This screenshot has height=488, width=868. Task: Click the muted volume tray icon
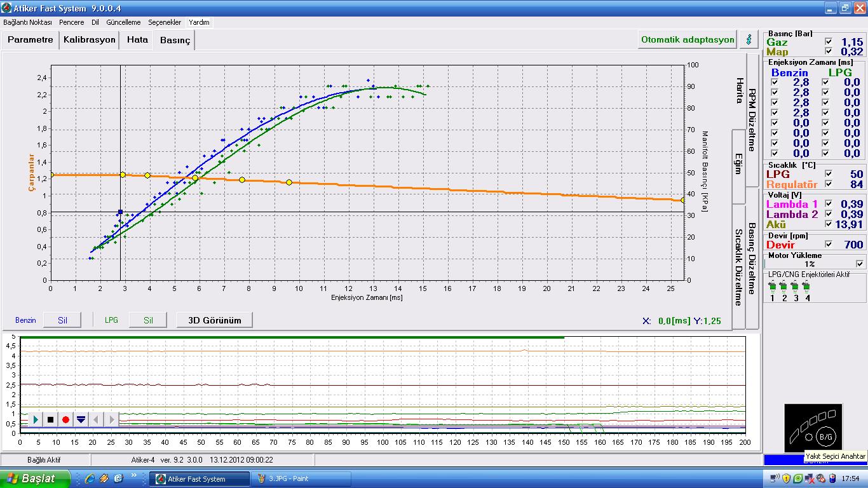pos(821,478)
